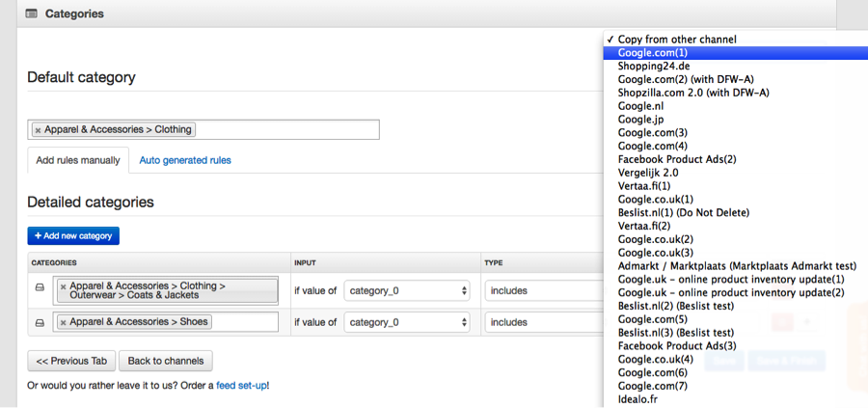
Task: Select Beslist.nl(1) (Do Not Delete)
Action: [735, 212]
